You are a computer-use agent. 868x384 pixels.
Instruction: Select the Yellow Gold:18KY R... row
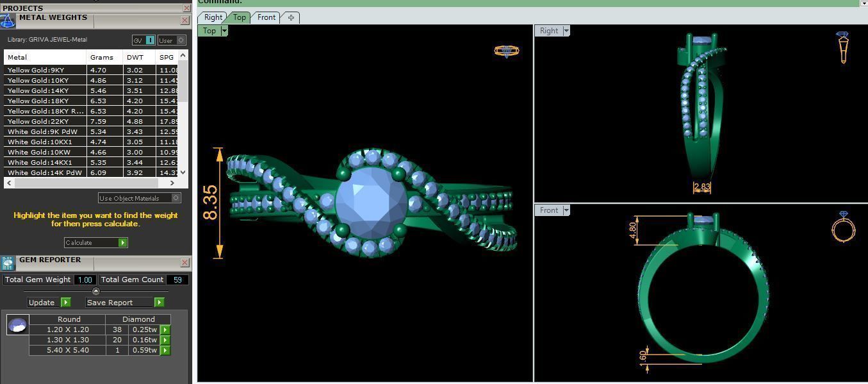[x=91, y=111]
